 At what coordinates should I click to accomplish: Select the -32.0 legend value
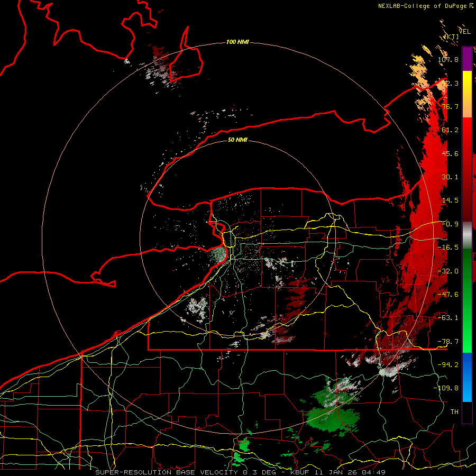click(x=448, y=271)
